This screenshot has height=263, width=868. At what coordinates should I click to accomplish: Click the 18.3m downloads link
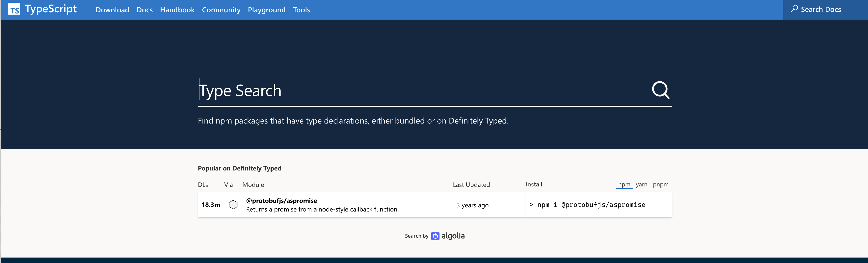coord(211,205)
